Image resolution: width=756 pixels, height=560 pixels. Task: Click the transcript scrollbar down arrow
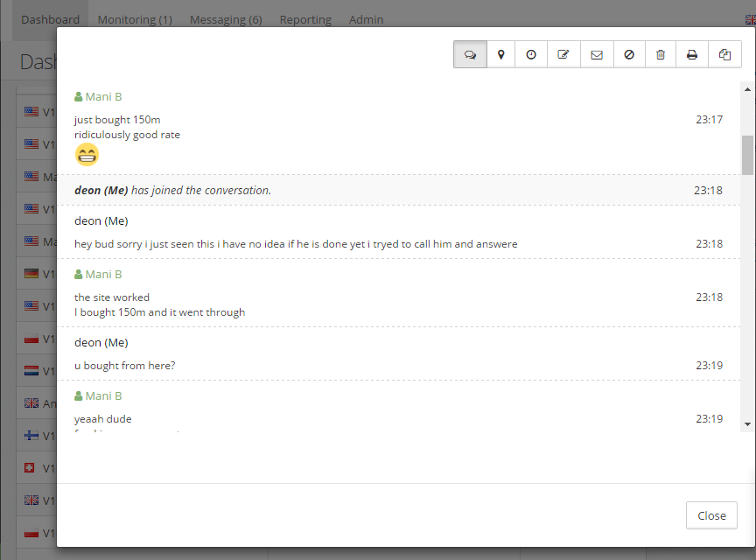(747, 424)
